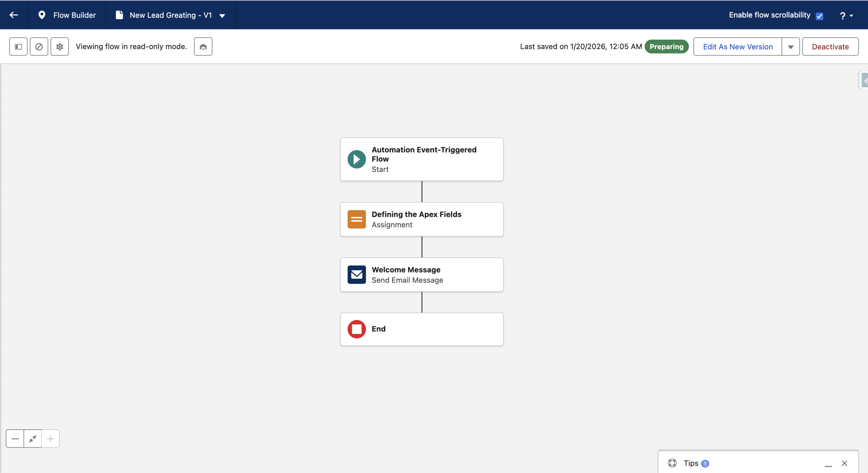
Task: Click Edit As New Version button
Action: (738, 47)
